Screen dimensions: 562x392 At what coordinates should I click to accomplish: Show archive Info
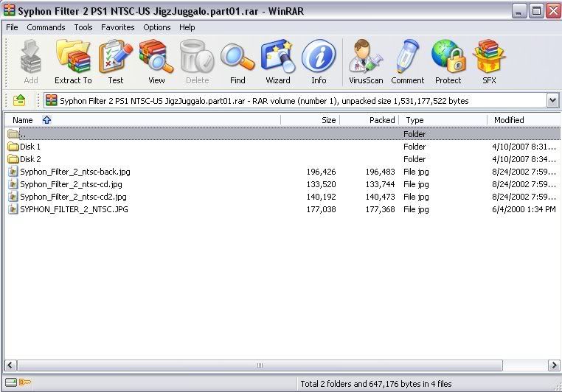click(319, 57)
